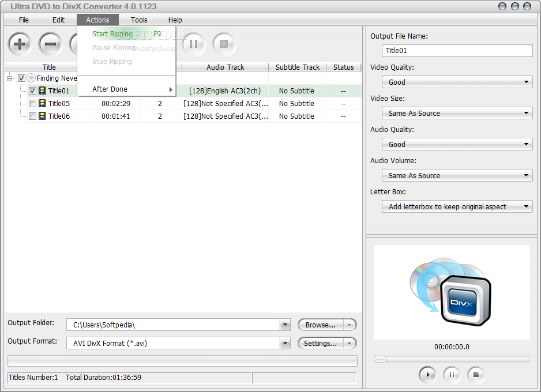Viewport: 541px width, 392px height.
Task: Collapse the Finding Neve tree node
Action: [x=9, y=78]
